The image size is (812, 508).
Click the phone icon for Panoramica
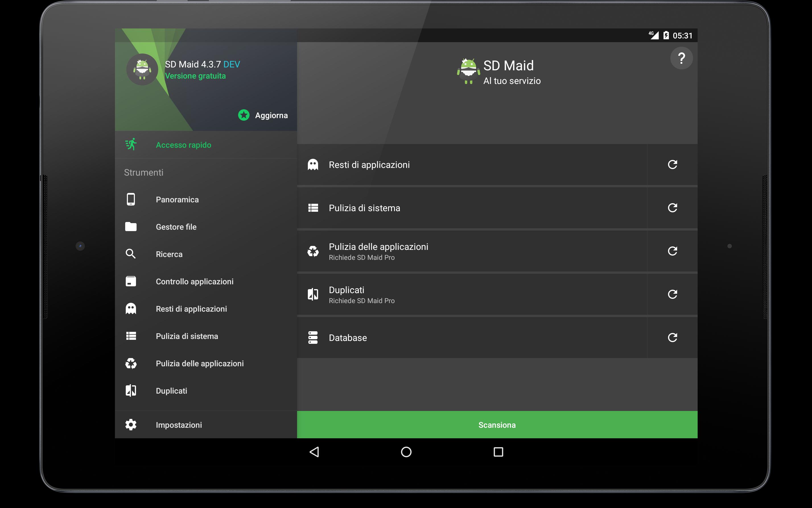[x=131, y=199]
